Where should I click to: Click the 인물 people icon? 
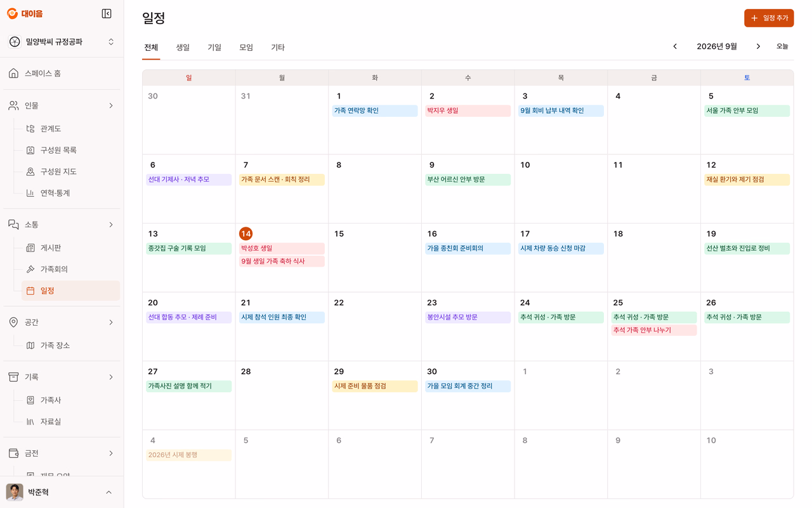coord(13,106)
